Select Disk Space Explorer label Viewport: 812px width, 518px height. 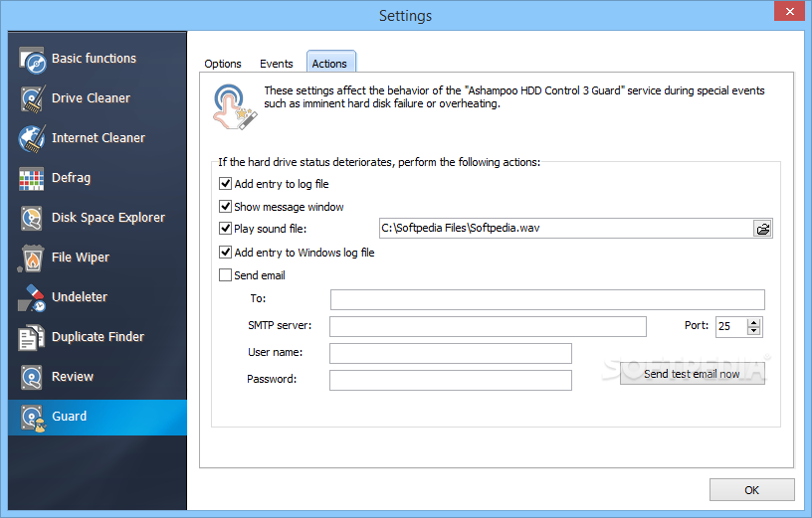coord(108,218)
